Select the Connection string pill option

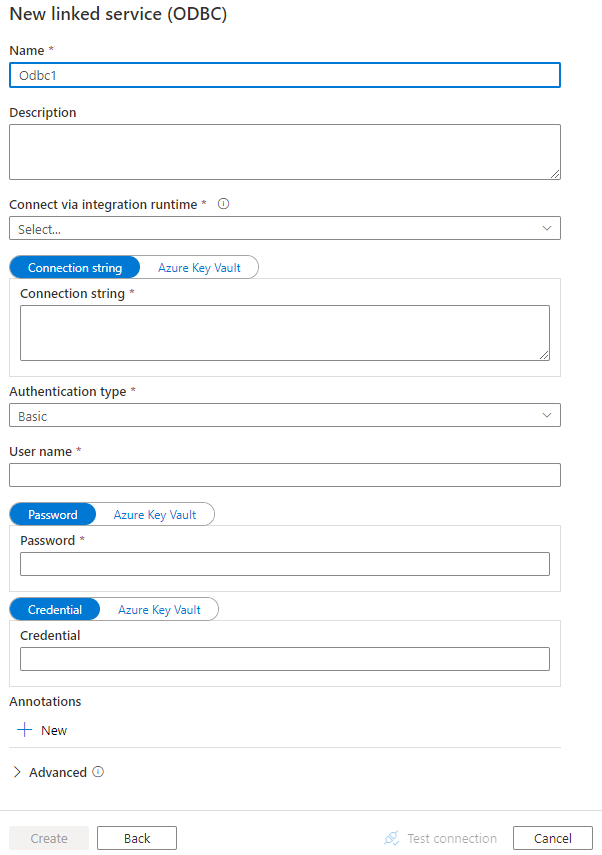point(74,267)
